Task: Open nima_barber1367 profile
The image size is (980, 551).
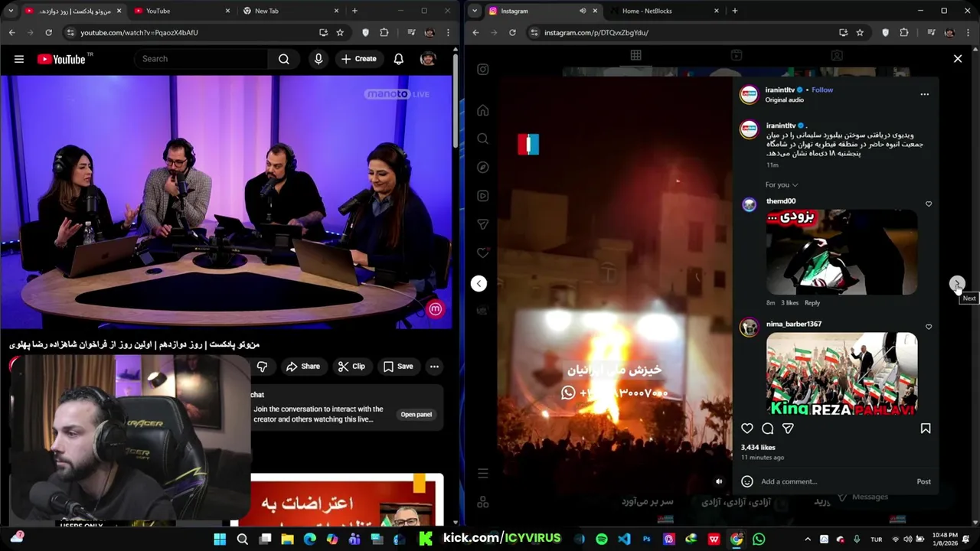Action: [794, 324]
